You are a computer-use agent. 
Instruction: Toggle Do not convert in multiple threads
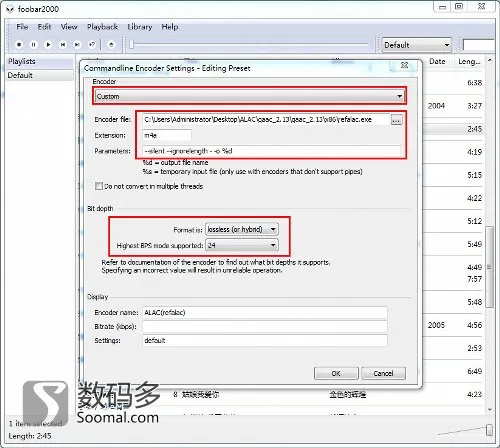[99, 186]
